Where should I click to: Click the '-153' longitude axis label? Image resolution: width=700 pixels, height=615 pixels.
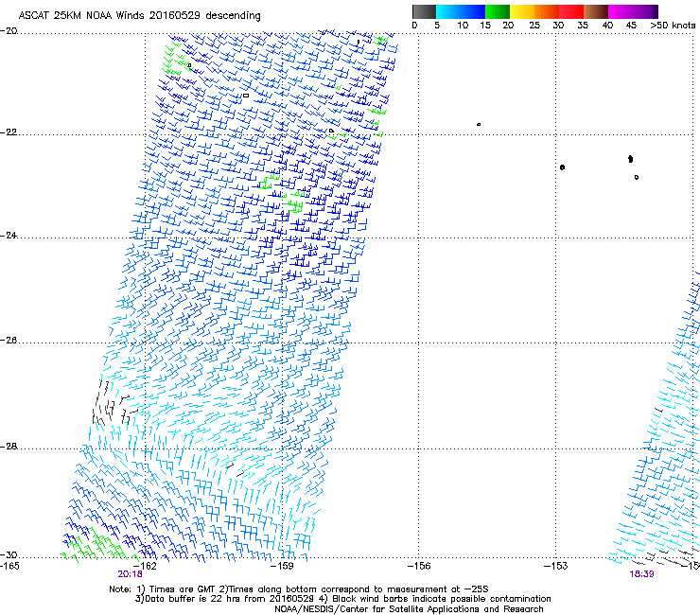click(556, 566)
